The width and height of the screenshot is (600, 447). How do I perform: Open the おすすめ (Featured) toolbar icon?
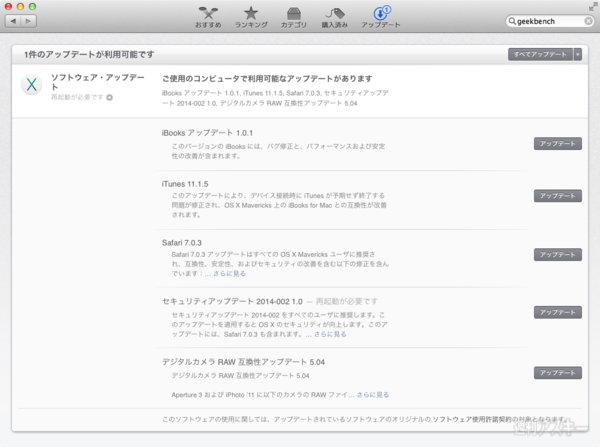tap(208, 17)
